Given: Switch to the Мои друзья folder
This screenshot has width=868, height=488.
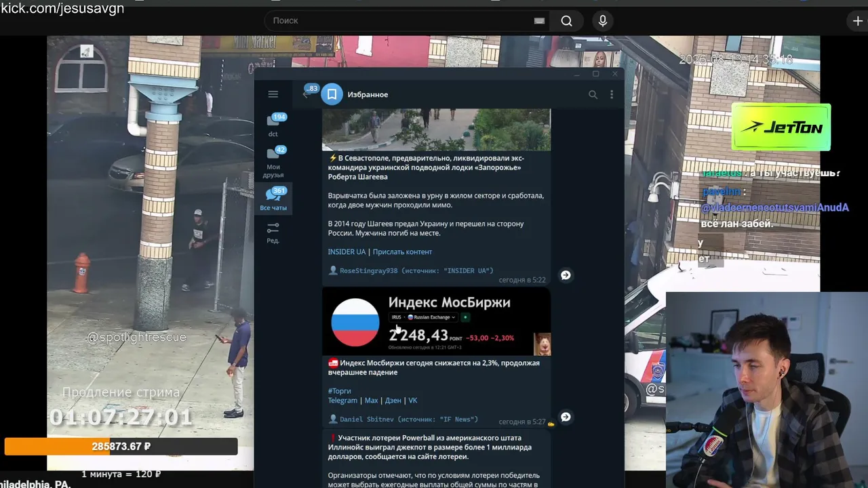Looking at the screenshot, I should pyautogui.click(x=273, y=162).
